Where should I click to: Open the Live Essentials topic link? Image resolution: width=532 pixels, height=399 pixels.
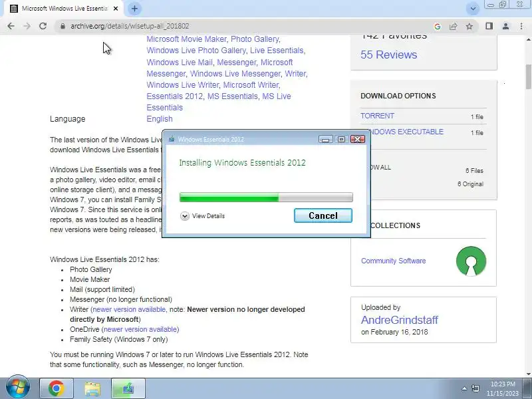click(277, 51)
